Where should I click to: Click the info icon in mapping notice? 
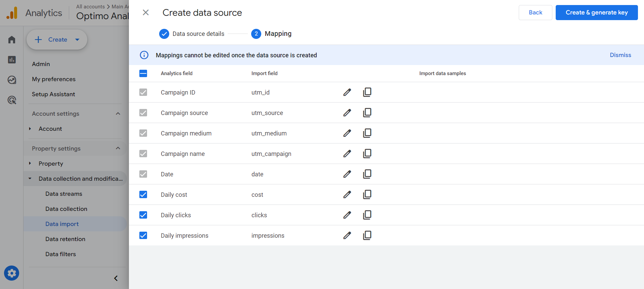(144, 55)
